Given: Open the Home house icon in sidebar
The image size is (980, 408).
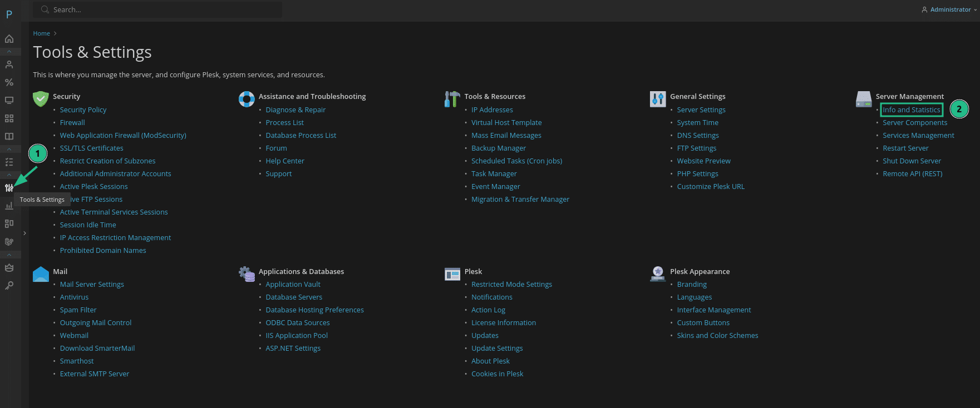Looking at the screenshot, I should coord(9,39).
